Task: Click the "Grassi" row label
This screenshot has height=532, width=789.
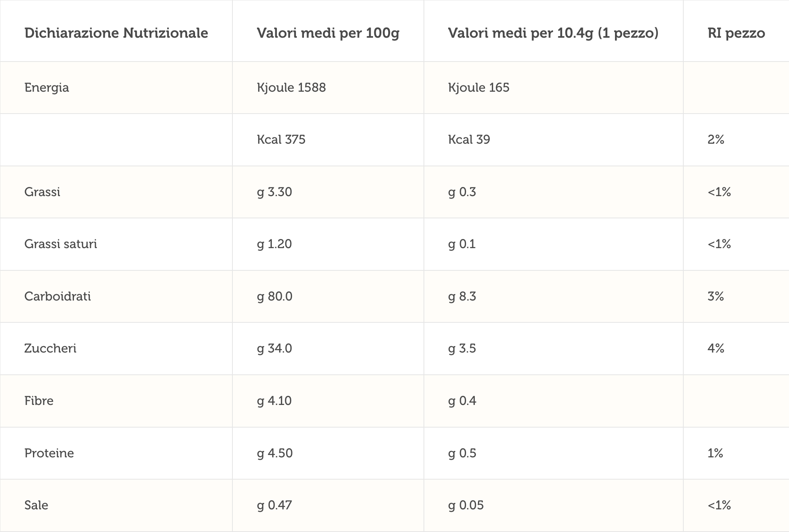Action: [x=42, y=192]
